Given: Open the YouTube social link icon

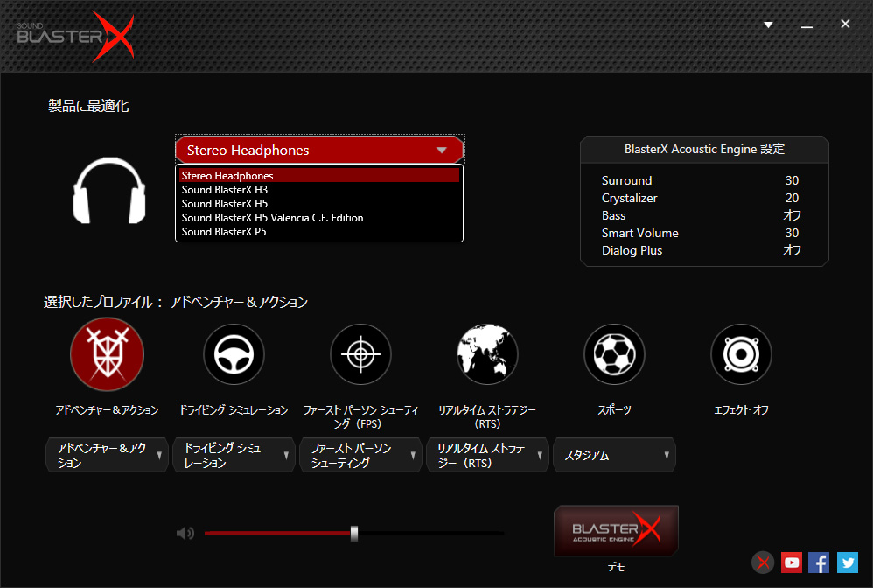Looking at the screenshot, I should (x=793, y=563).
